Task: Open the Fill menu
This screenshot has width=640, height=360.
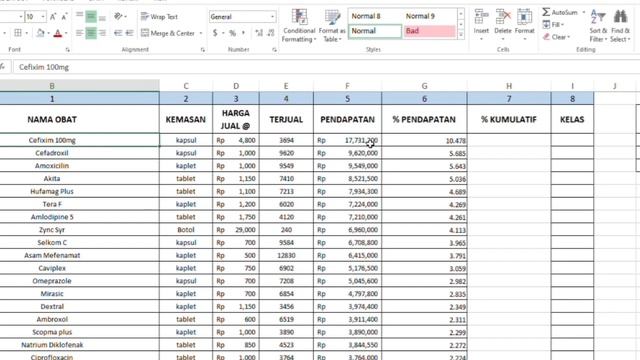Action: (x=553, y=25)
